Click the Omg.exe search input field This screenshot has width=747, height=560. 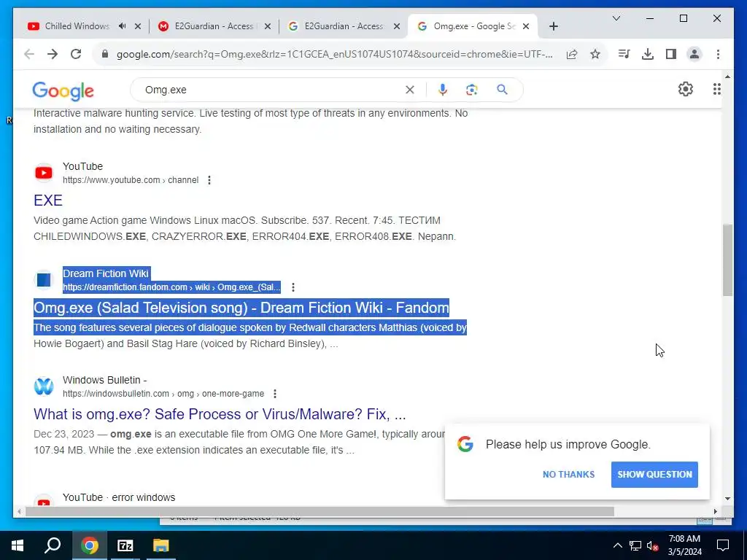click(x=271, y=90)
